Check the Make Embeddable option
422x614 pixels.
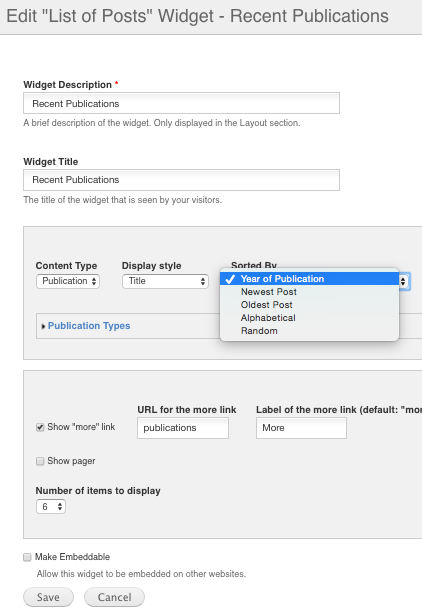click(x=27, y=557)
